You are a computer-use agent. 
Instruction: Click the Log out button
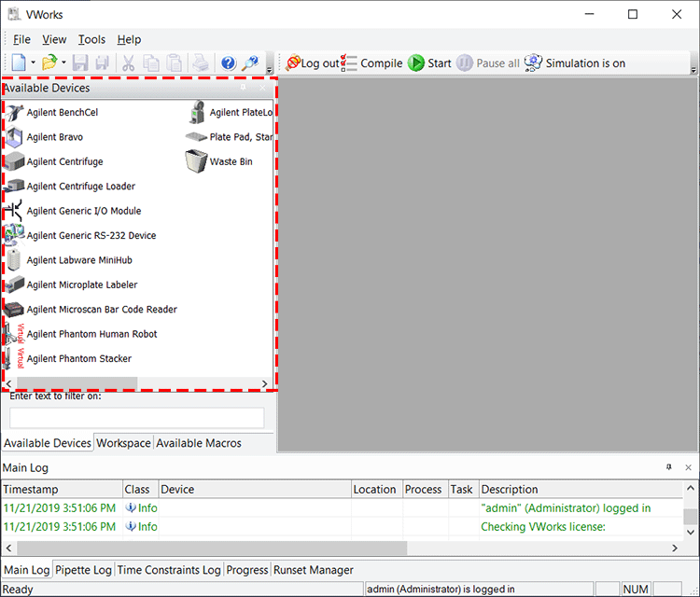(313, 62)
